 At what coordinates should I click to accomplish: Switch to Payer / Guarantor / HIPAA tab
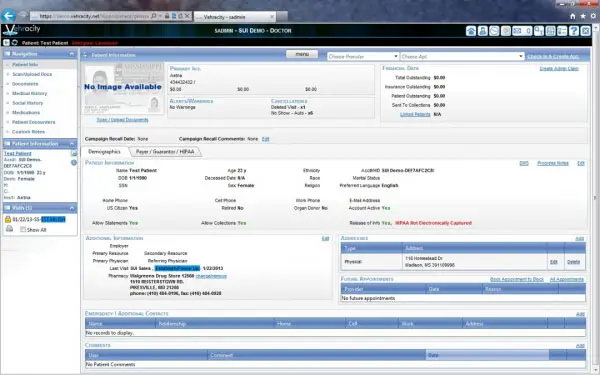point(165,152)
